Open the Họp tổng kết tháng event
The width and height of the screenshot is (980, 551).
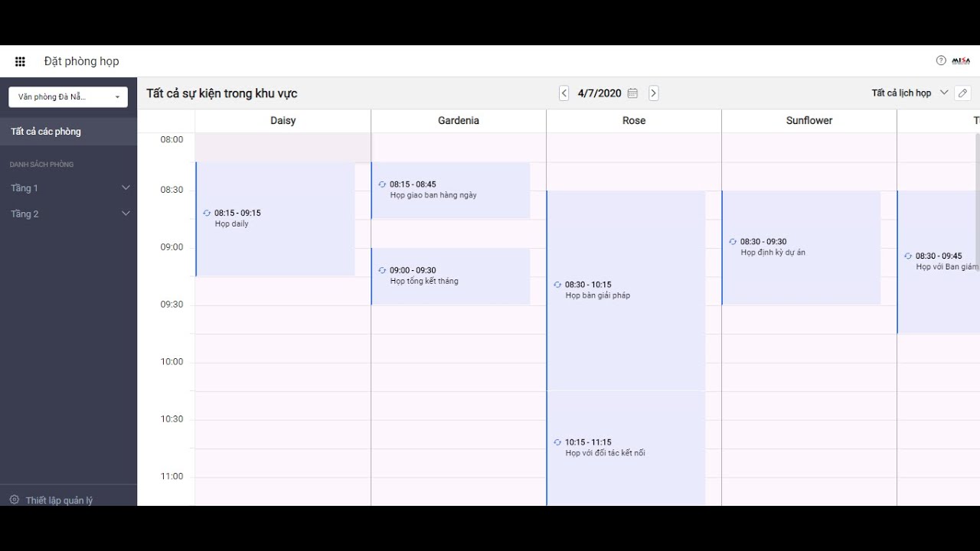[x=451, y=276]
